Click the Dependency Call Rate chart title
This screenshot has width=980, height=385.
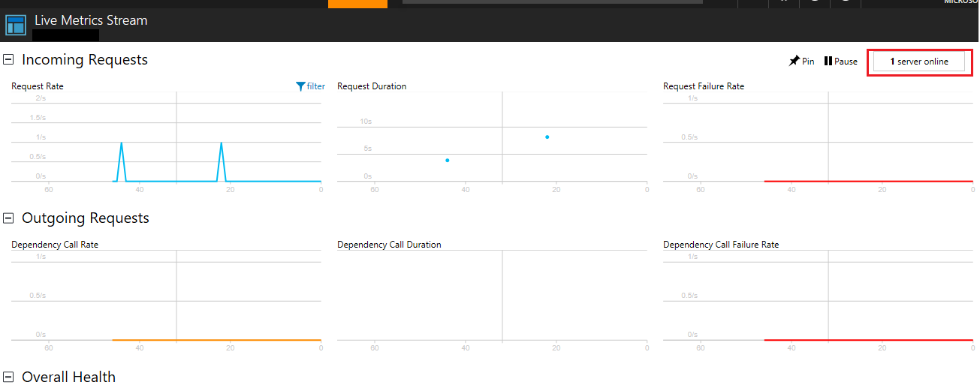(55, 245)
